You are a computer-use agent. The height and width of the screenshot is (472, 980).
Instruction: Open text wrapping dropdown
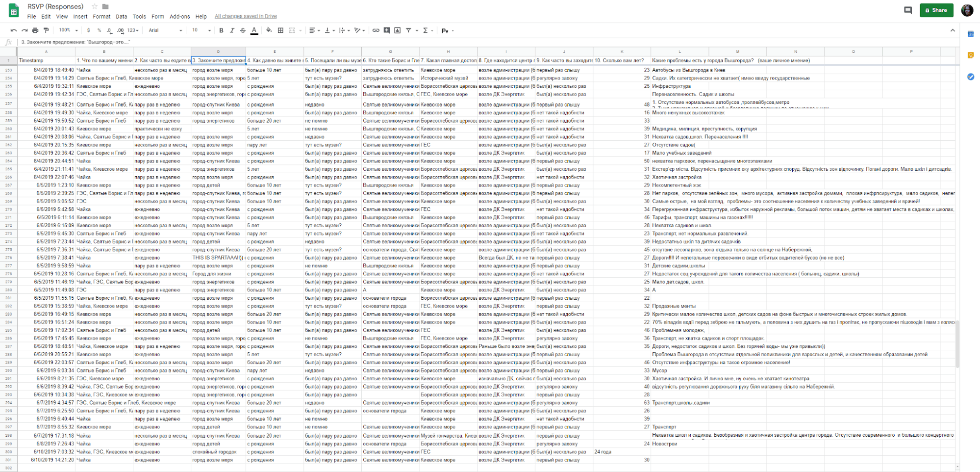click(x=344, y=30)
